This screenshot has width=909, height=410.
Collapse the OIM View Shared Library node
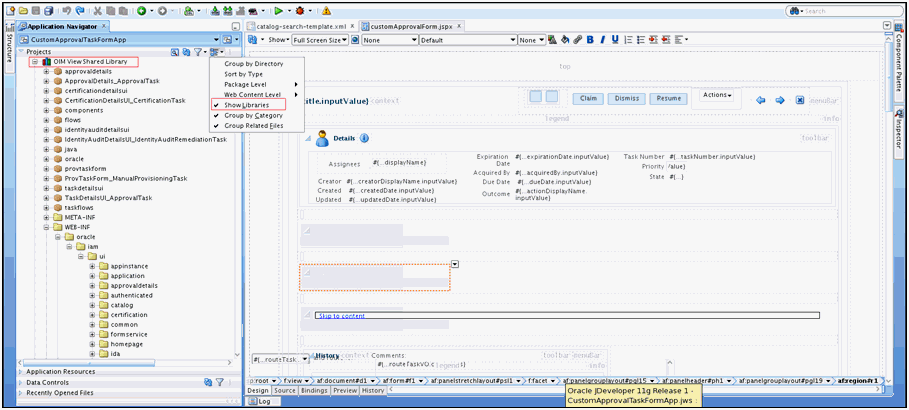click(x=35, y=61)
